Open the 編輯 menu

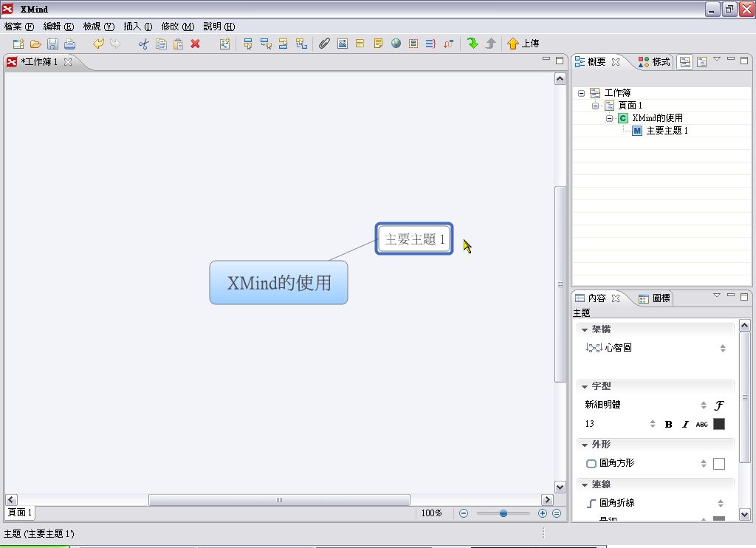[59, 27]
